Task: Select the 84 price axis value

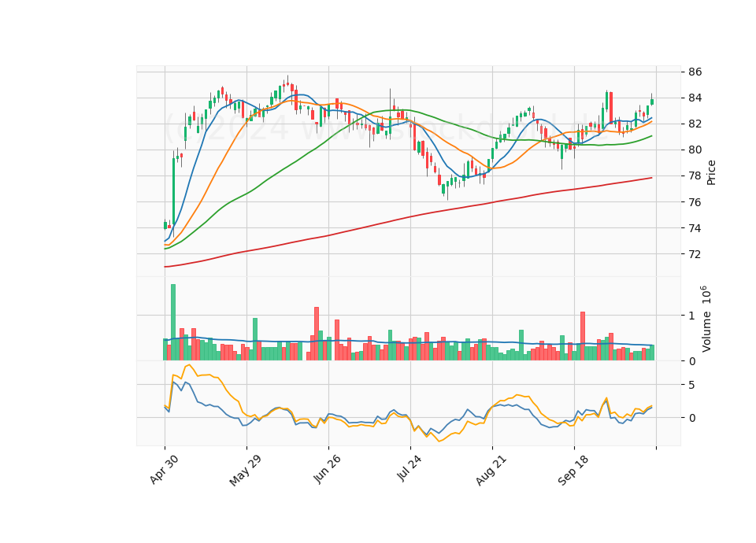Action: [695, 98]
